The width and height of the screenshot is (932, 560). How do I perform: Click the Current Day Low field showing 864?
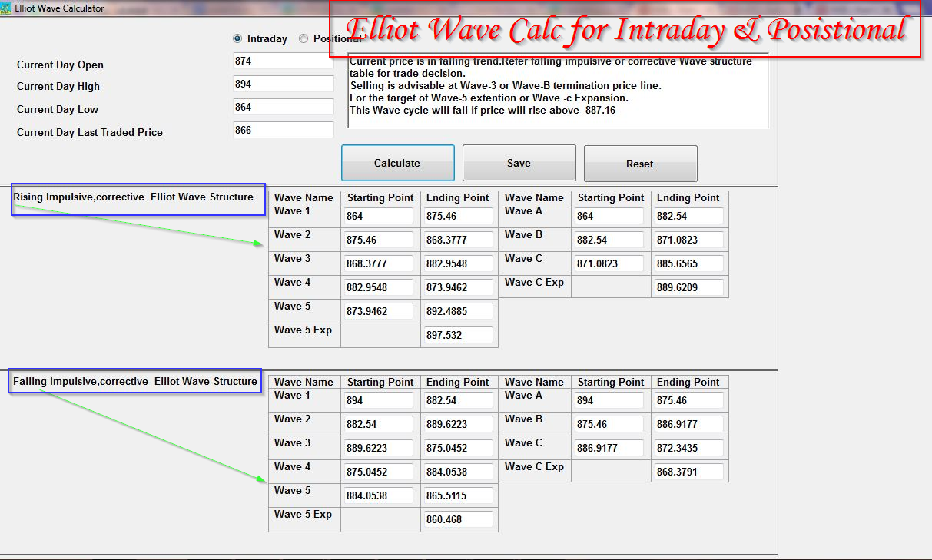pos(282,107)
